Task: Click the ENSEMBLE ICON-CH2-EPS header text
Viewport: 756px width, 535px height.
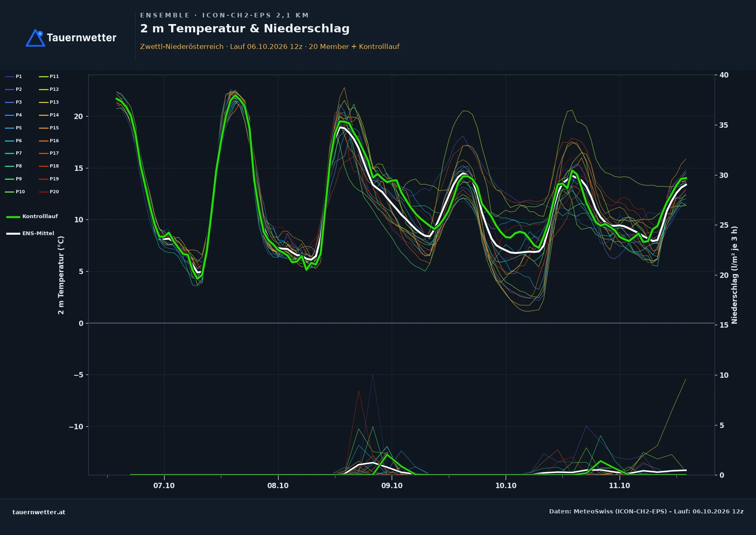Action: click(x=224, y=15)
